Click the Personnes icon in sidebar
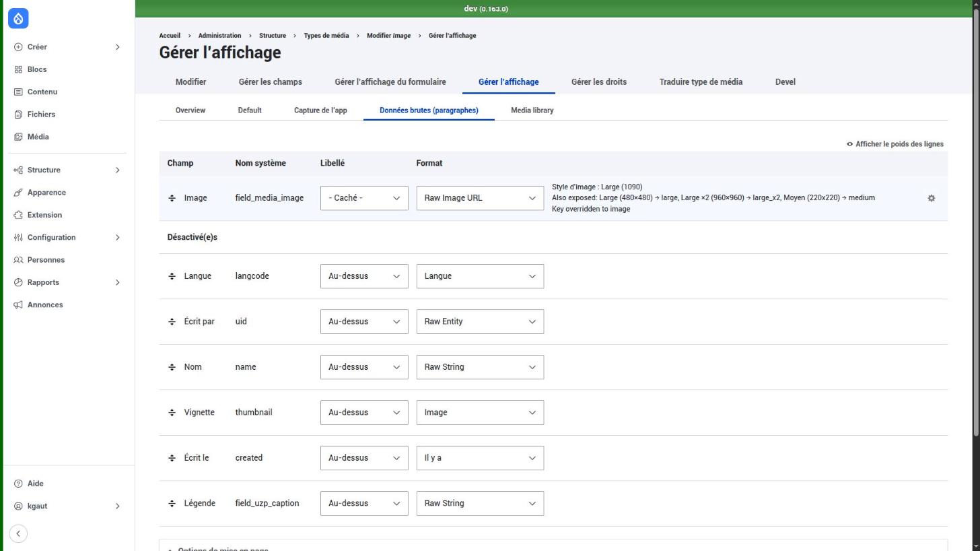Screen dimensions: 980x551 click(18, 260)
